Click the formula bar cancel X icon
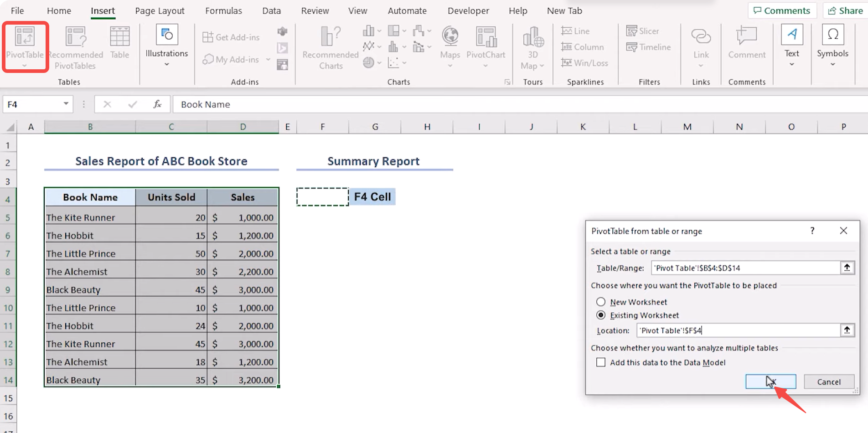The height and width of the screenshot is (433, 868). coord(107,104)
